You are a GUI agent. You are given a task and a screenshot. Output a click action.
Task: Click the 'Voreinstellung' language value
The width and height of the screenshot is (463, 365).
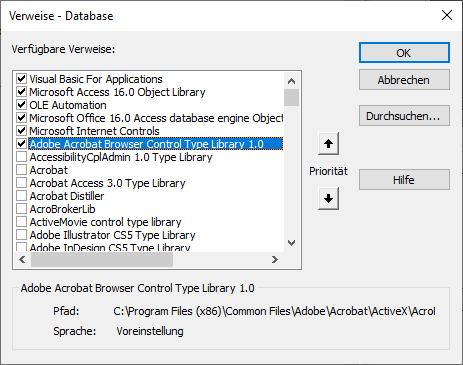click(150, 331)
